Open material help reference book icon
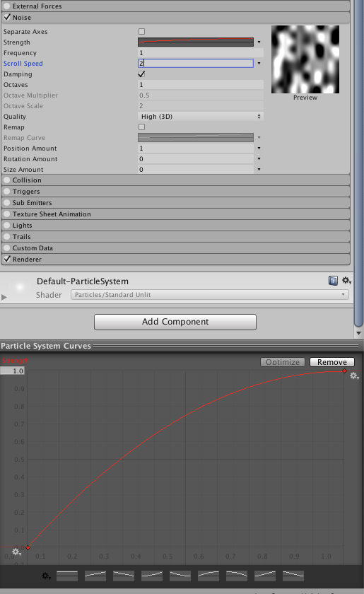364x594 pixels. (x=333, y=281)
